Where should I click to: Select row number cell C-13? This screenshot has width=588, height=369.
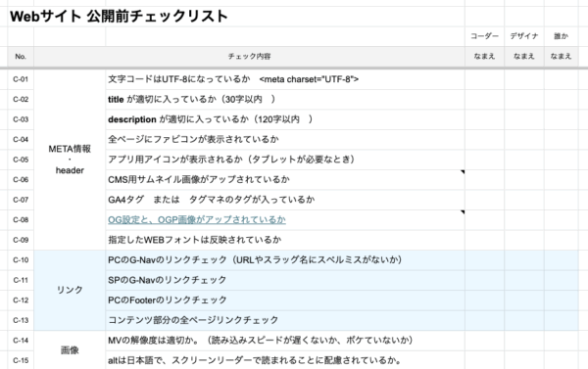click(21, 320)
